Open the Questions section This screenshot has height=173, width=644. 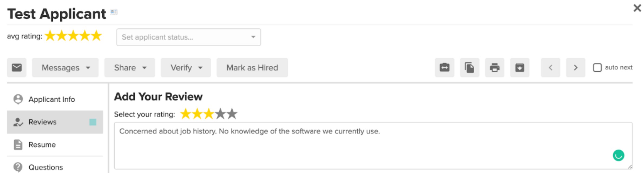pos(46,167)
